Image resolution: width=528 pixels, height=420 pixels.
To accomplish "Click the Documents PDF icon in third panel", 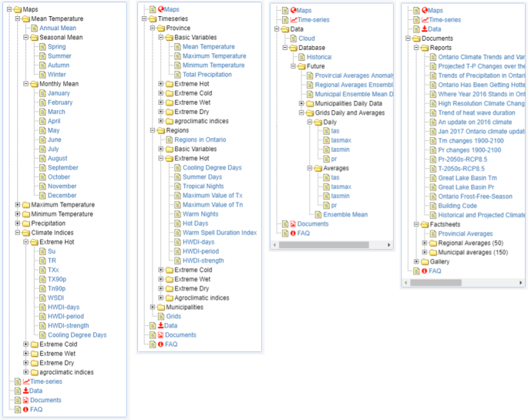I will [294, 223].
